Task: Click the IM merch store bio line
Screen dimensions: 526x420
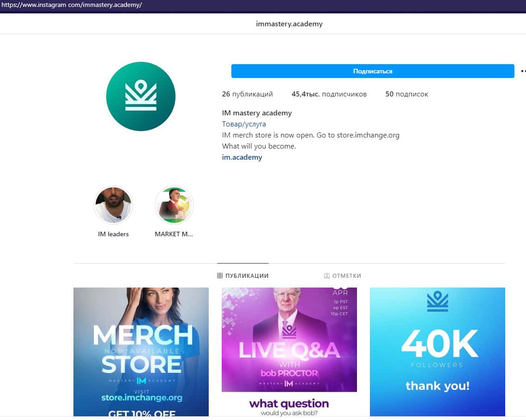Action: 311,135
